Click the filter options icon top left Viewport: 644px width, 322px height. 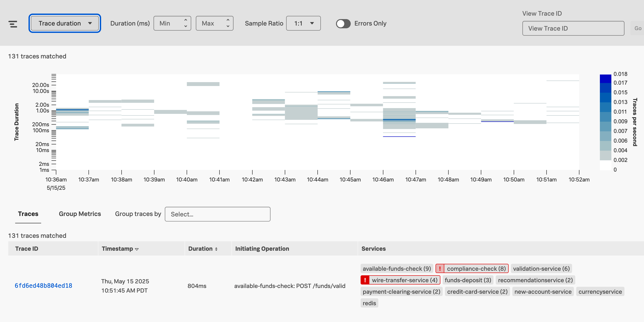click(x=13, y=24)
